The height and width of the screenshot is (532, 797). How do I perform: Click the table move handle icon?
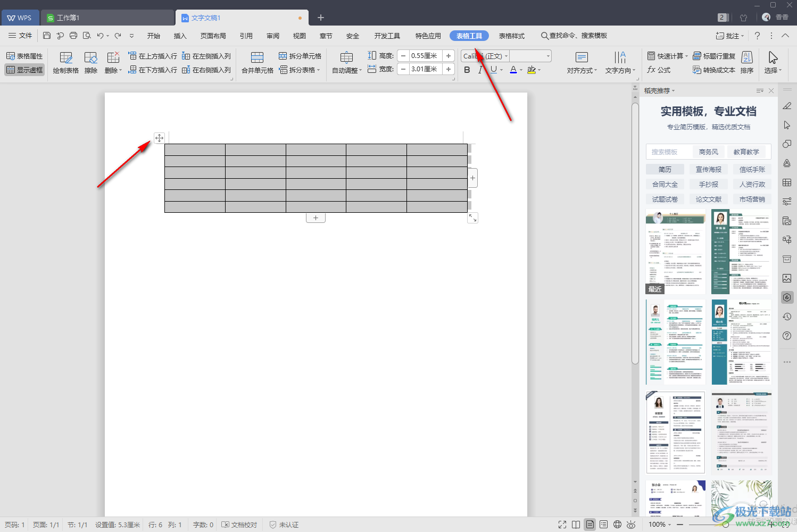click(159, 138)
